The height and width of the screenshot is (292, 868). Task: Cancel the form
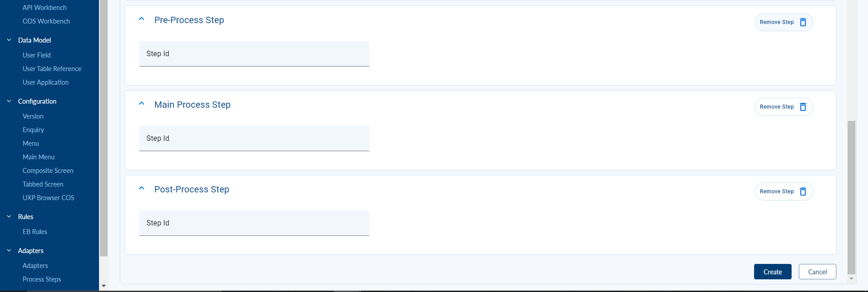817,272
